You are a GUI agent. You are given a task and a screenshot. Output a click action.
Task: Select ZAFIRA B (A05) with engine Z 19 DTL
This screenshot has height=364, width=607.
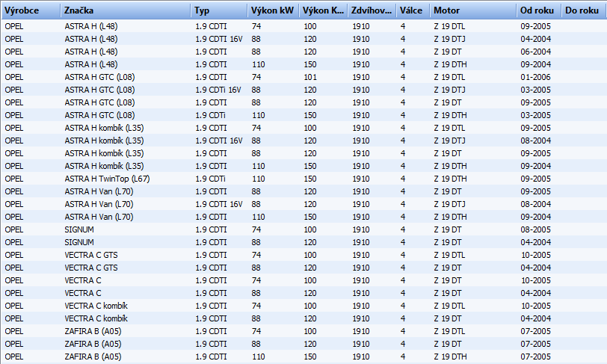pyautogui.click(x=303, y=331)
